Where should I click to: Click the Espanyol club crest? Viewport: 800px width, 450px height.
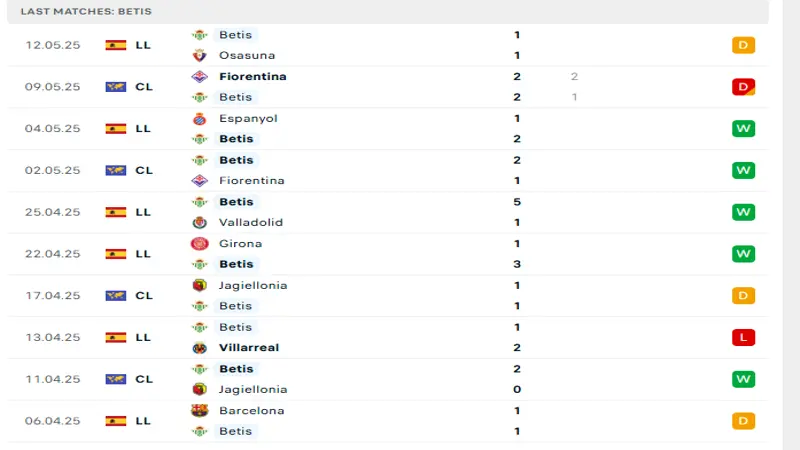tap(199, 118)
